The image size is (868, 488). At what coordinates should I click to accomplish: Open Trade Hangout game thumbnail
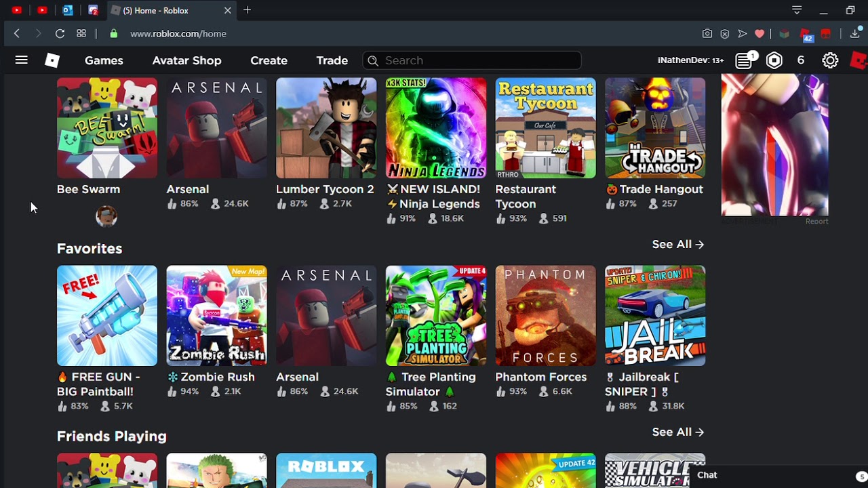tap(655, 128)
